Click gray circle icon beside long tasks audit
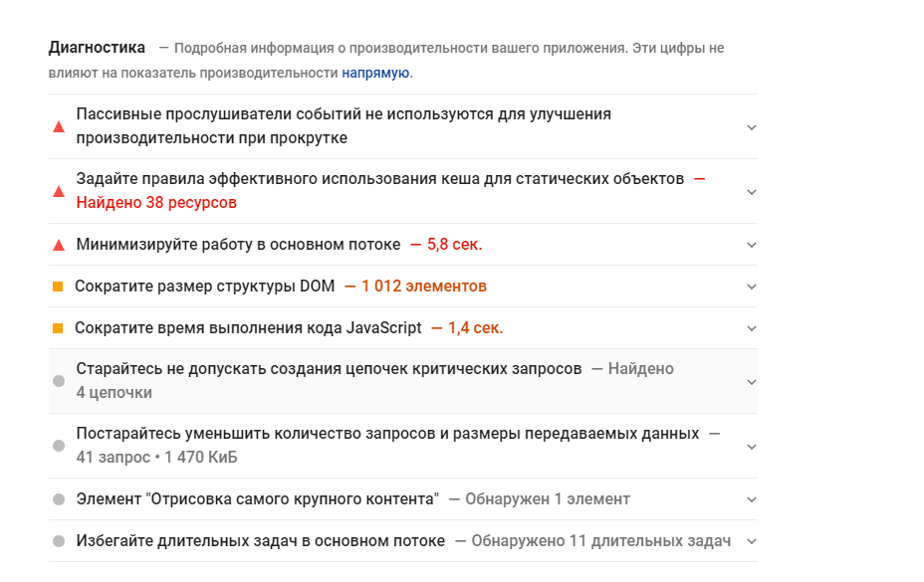 59,541
